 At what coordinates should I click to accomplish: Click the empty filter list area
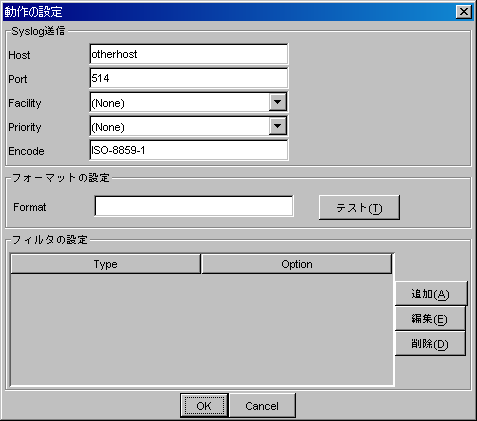202,329
